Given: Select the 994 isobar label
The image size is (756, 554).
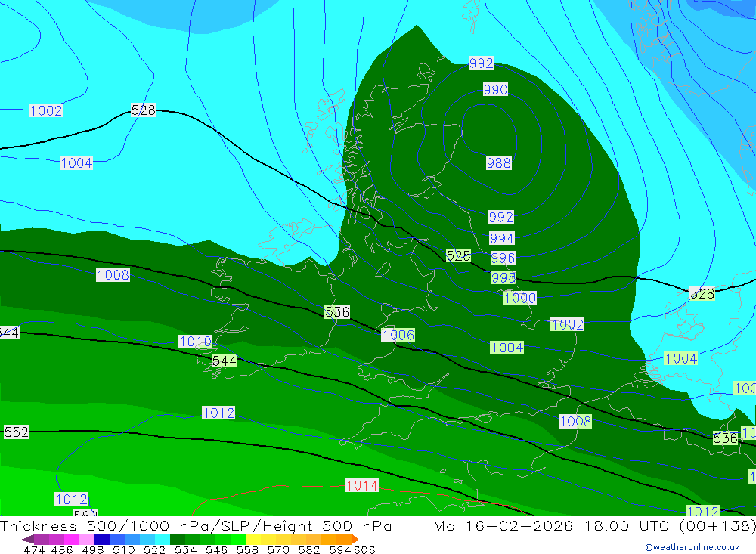Looking at the screenshot, I should (502, 238).
